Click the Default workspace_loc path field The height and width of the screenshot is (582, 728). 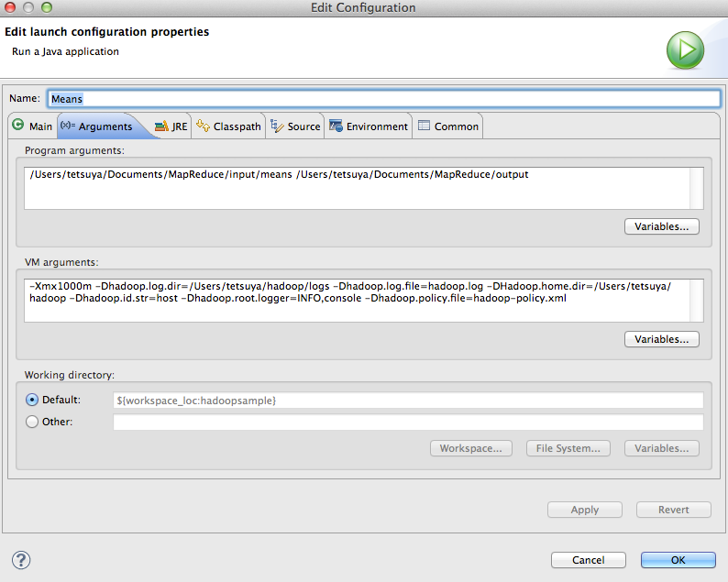(408, 400)
